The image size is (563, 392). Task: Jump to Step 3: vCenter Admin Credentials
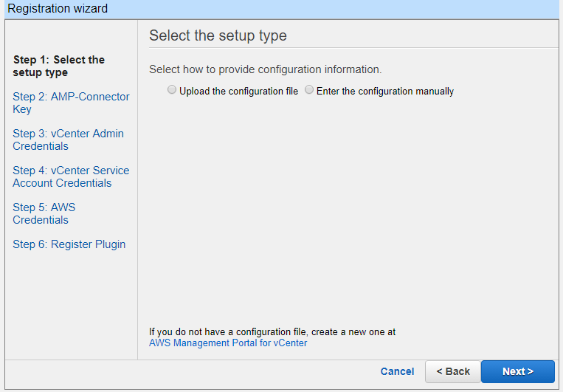tap(68, 140)
